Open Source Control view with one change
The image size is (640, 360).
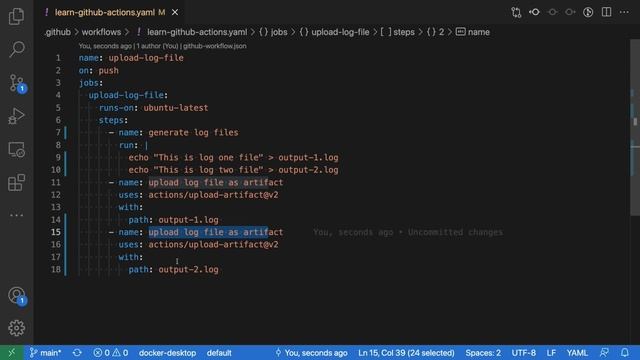click(x=17, y=83)
